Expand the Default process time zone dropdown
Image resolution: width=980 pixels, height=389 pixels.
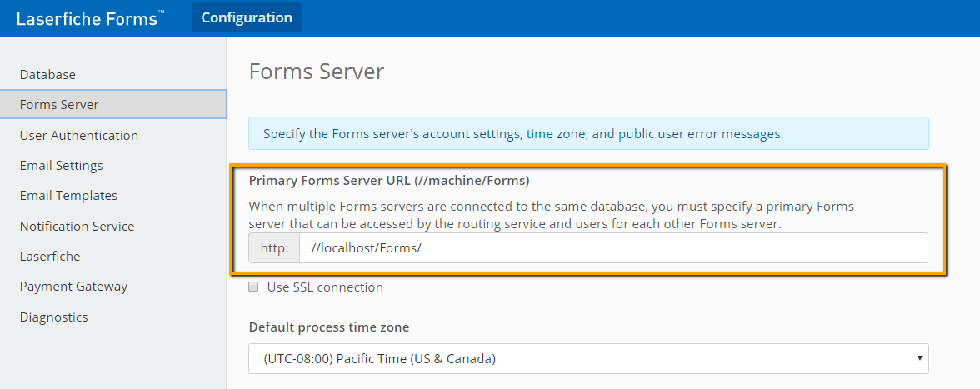tap(588, 358)
